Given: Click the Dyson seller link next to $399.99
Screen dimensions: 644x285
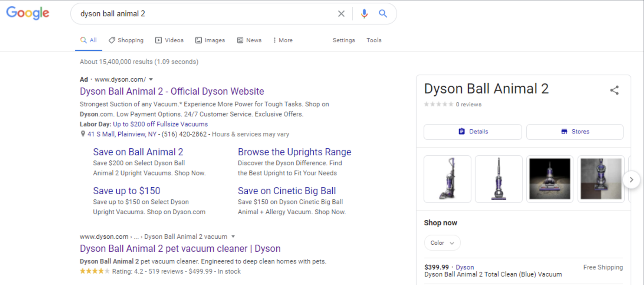Looking at the screenshot, I should pos(465,267).
